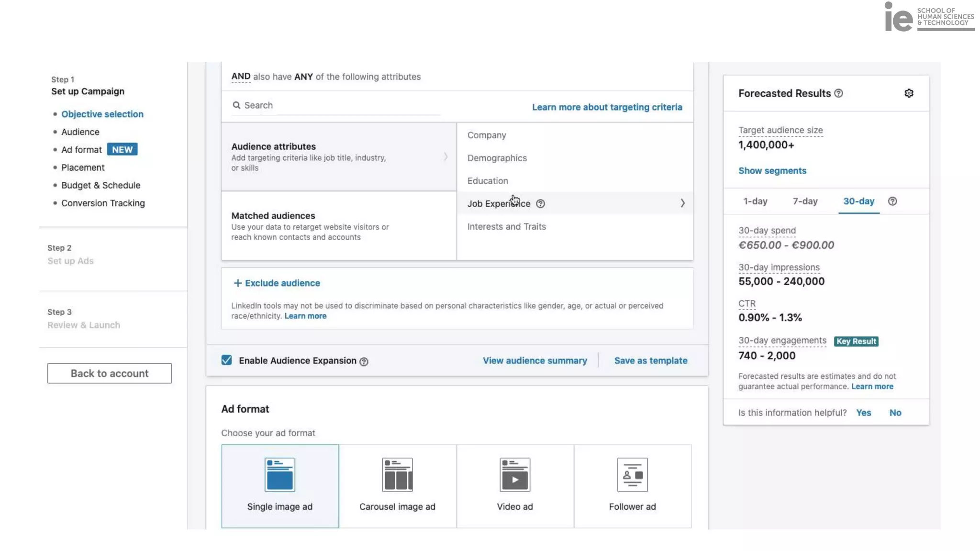This screenshot has height=551, width=980.
Task: Uncheck Enable Audience Expansion checkbox
Action: [x=227, y=360]
